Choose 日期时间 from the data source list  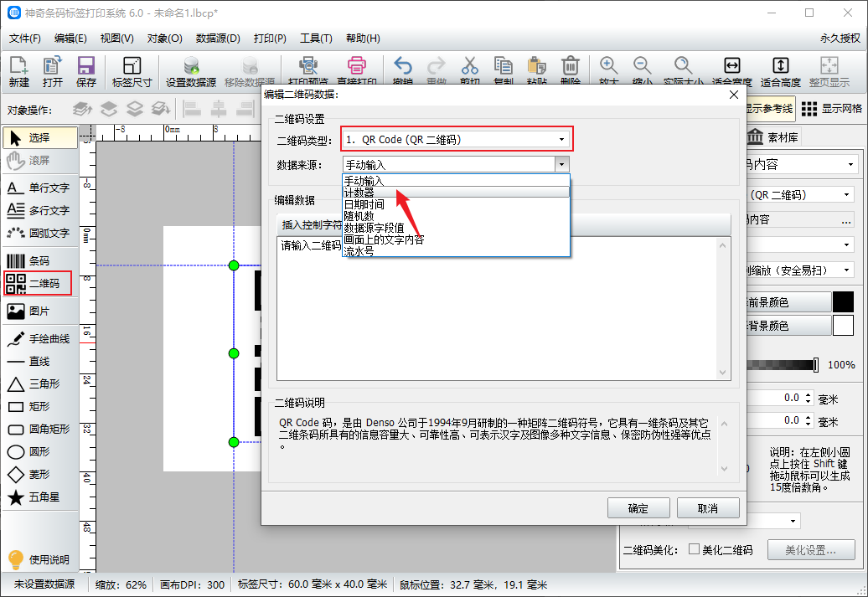click(x=456, y=204)
